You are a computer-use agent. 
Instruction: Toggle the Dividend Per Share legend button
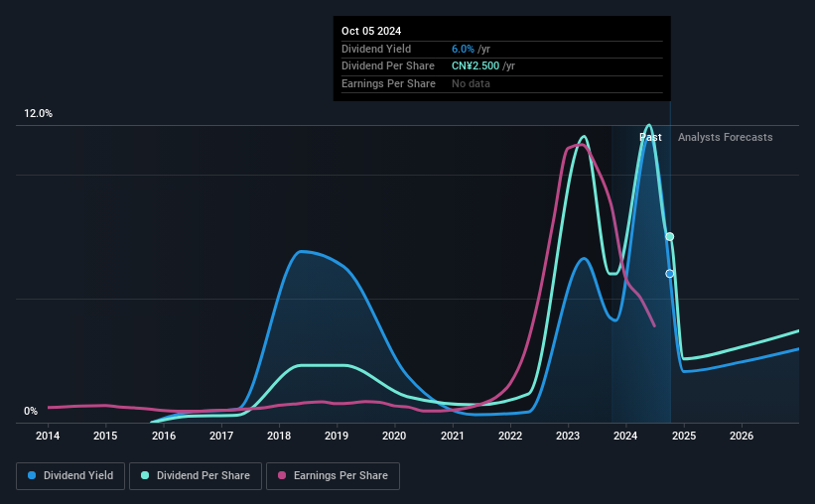(196, 475)
